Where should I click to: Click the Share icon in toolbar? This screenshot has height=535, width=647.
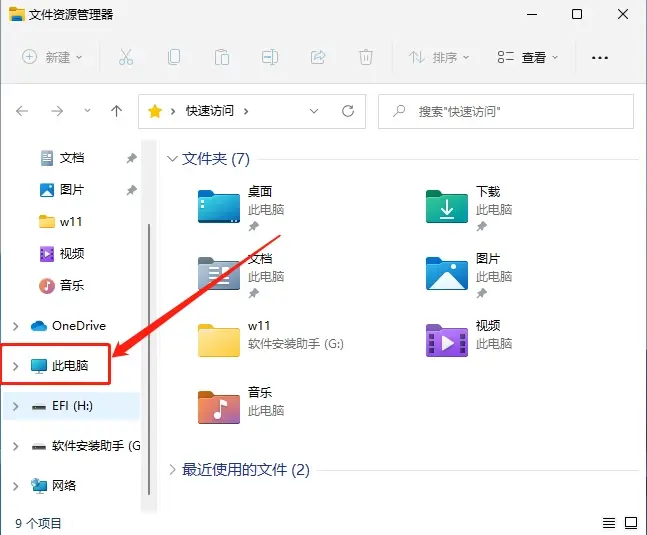click(x=318, y=57)
